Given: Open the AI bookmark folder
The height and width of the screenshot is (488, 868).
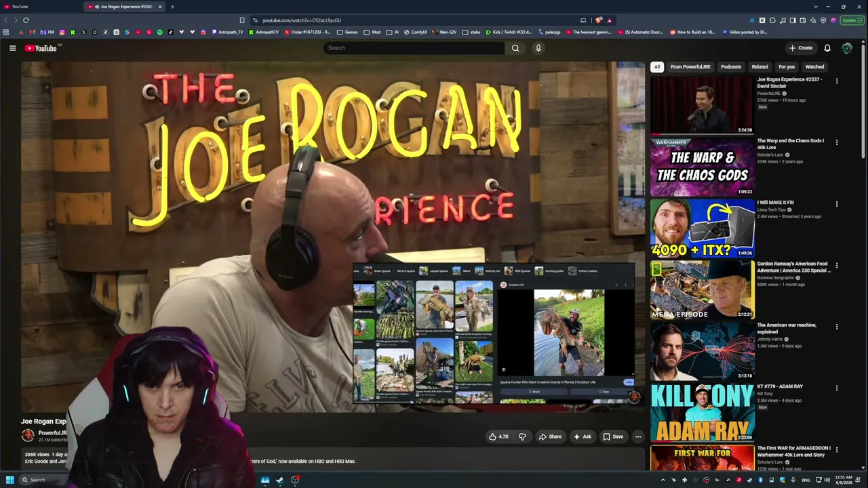Looking at the screenshot, I should click(393, 32).
